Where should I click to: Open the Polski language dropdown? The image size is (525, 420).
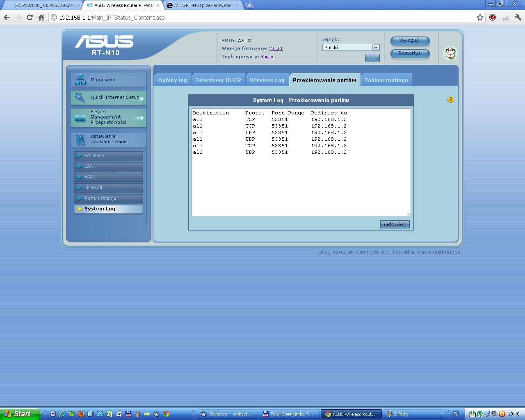351,47
